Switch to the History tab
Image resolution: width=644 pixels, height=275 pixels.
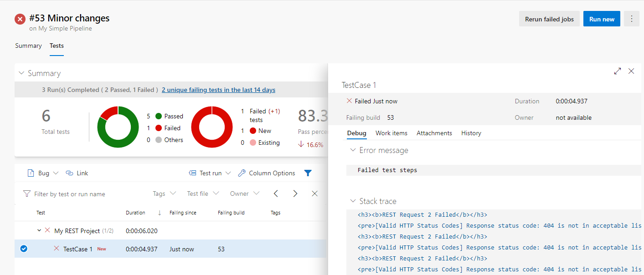point(471,133)
